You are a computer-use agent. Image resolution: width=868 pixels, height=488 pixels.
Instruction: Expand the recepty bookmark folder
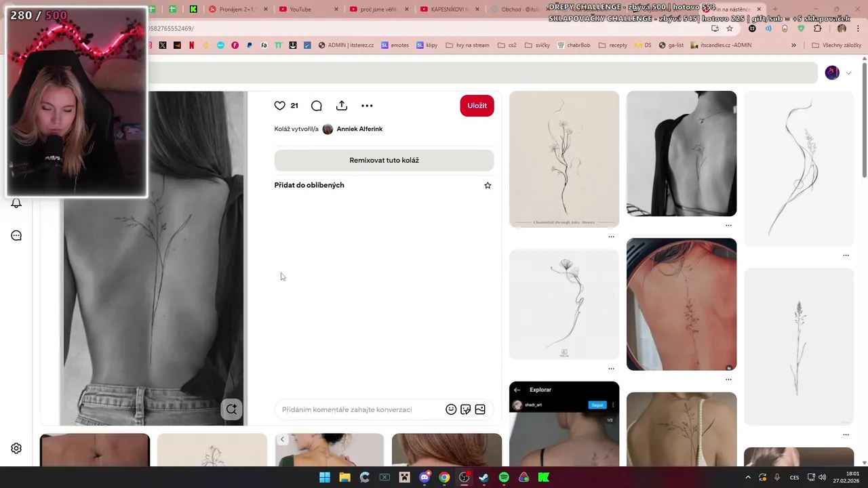click(612, 45)
